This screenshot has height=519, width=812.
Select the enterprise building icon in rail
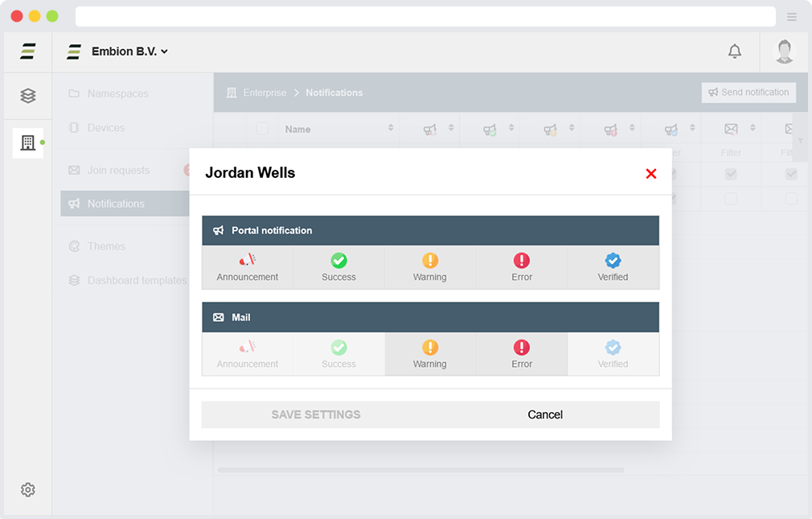[28, 143]
